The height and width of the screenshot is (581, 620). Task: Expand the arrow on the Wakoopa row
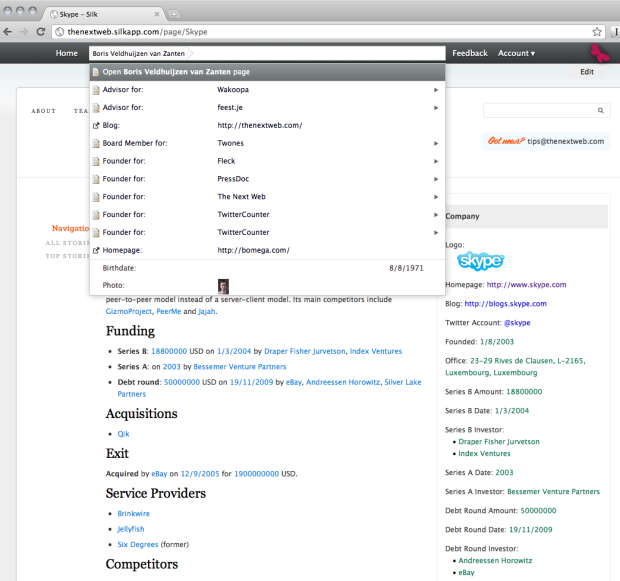click(x=436, y=90)
